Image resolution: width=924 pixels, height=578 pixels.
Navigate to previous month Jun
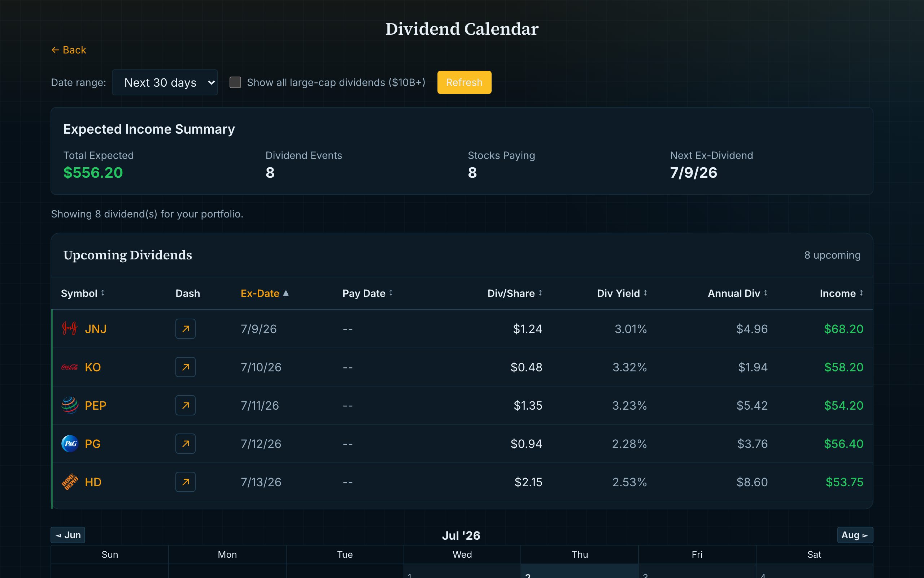click(x=68, y=535)
